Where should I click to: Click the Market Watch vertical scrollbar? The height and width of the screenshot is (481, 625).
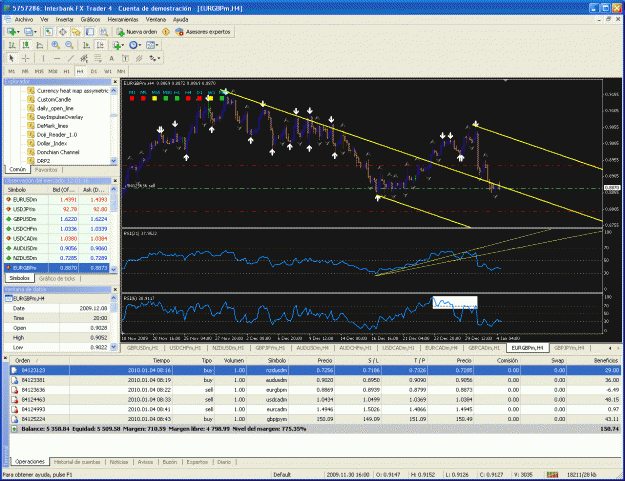tap(114, 229)
